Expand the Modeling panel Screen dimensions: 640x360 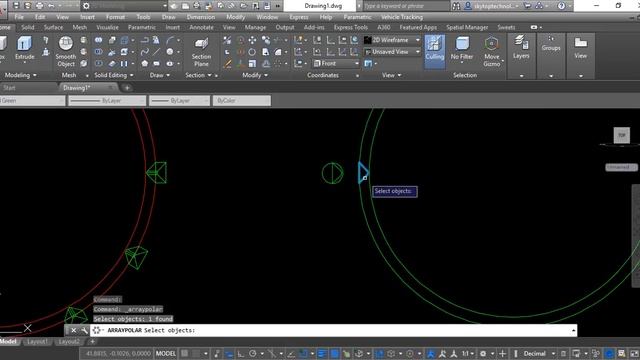[x=20, y=75]
